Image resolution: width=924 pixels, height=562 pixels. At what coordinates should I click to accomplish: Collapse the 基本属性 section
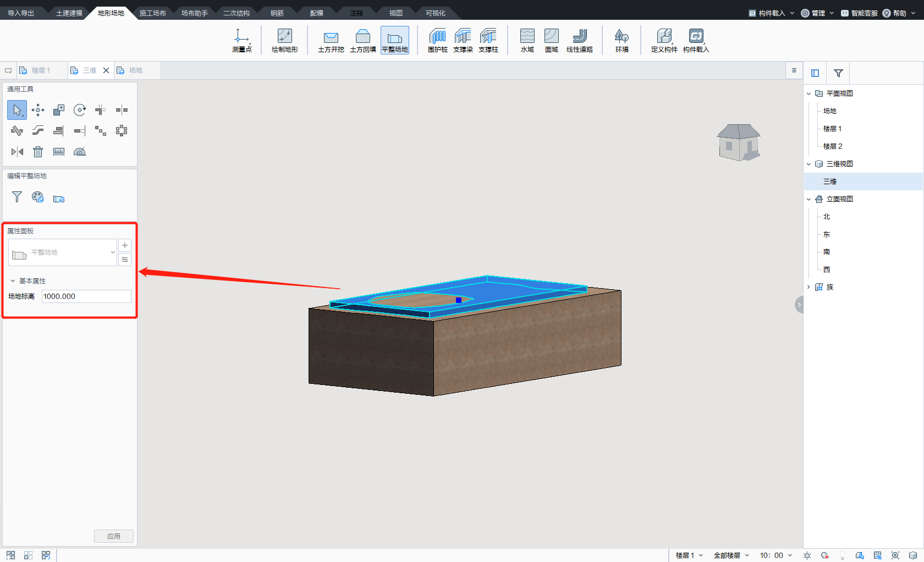pyautogui.click(x=13, y=281)
